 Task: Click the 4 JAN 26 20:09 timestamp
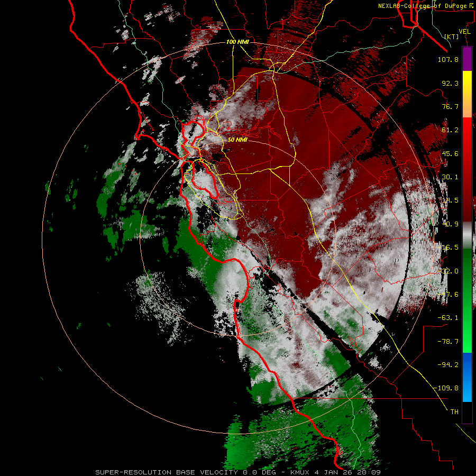[x=347, y=472]
